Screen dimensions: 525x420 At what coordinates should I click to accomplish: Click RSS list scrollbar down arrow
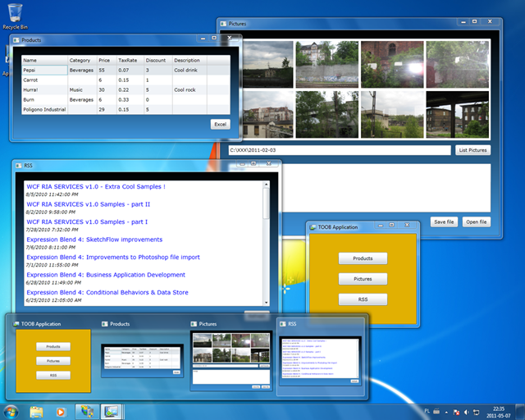[x=266, y=303]
